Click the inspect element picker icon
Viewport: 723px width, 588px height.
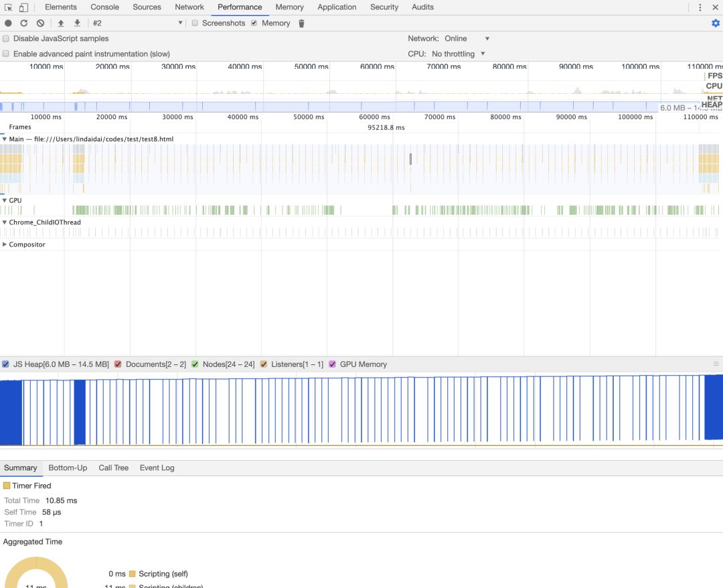8,7
